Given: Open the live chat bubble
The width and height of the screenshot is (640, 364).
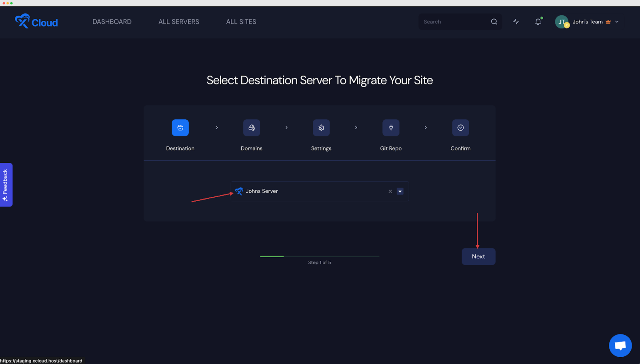Looking at the screenshot, I should click(620, 345).
